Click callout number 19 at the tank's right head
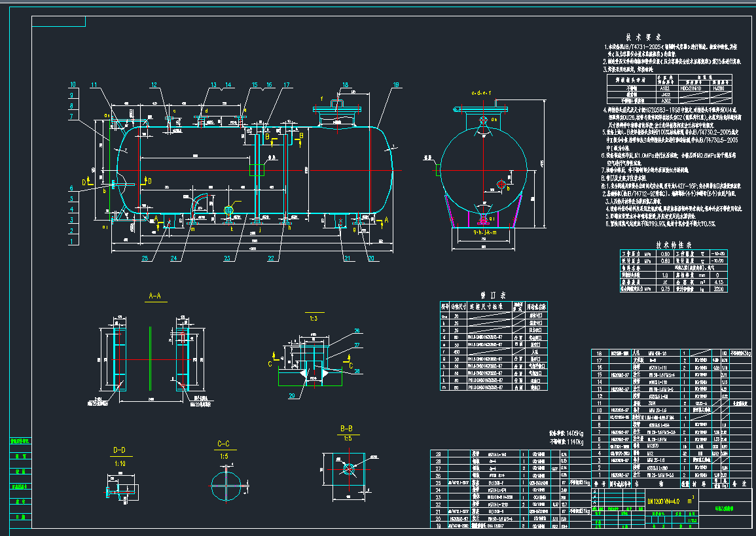 (x=396, y=85)
